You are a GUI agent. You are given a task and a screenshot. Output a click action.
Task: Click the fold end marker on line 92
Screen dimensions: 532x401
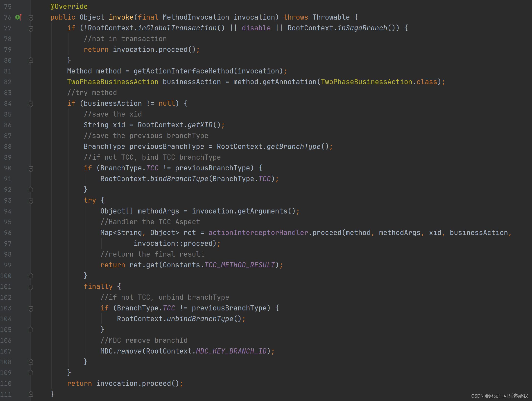click(x=31, y=189)
